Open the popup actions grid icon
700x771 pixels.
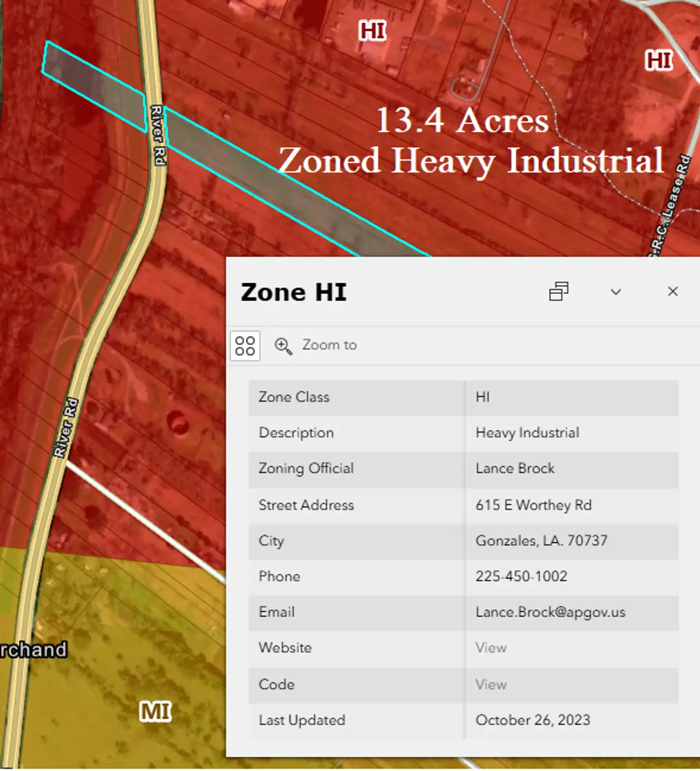(x=245, y=346)
